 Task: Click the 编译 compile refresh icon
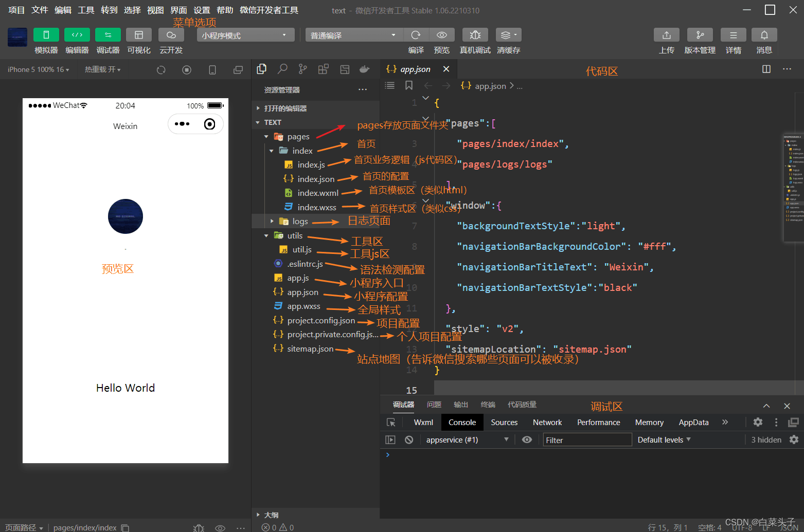[416, 35]
